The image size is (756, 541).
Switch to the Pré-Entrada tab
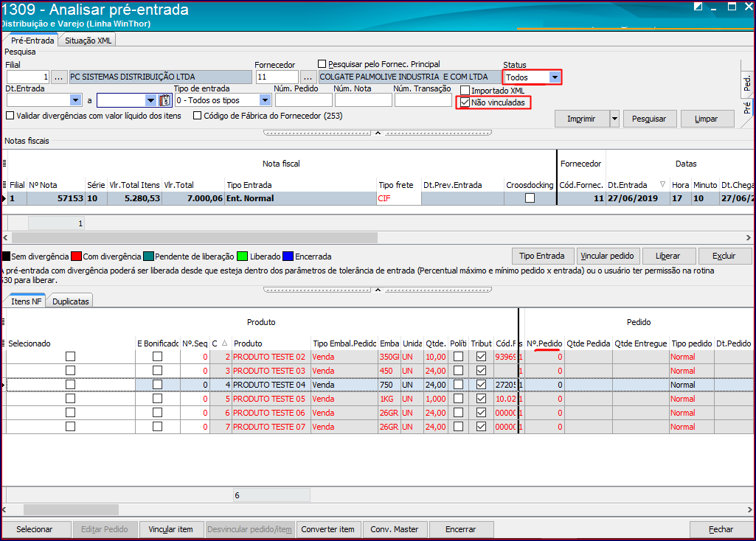(32, 41)
